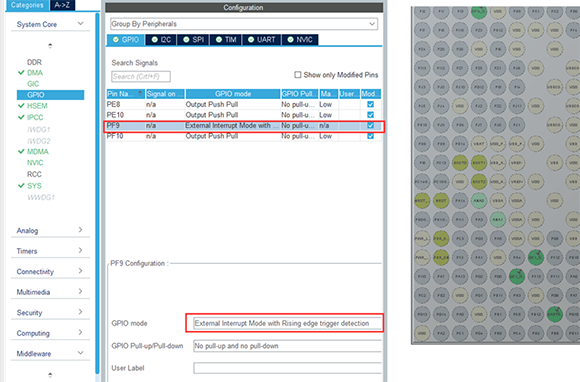Select NVIC in the System Core list
This screenshot has width=580, height=382.
coord(35,163)
